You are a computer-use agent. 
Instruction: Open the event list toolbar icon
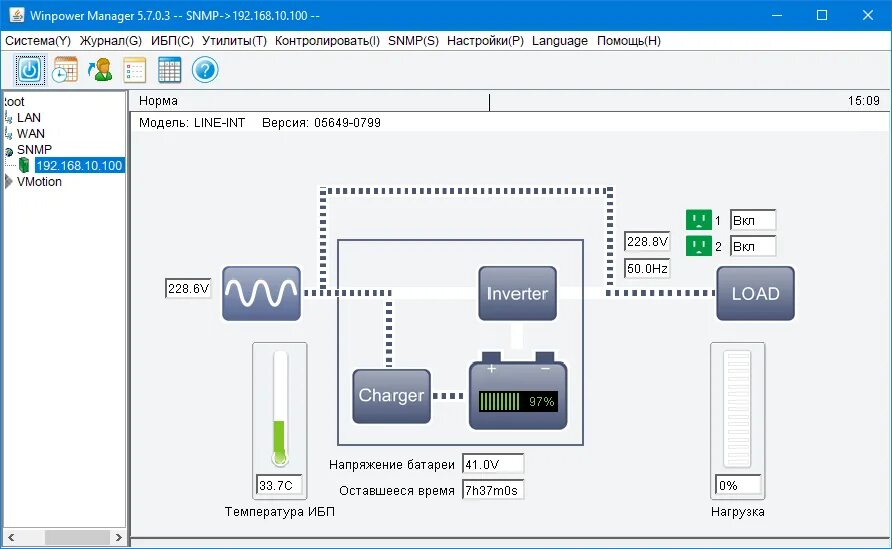coord(135,70)
